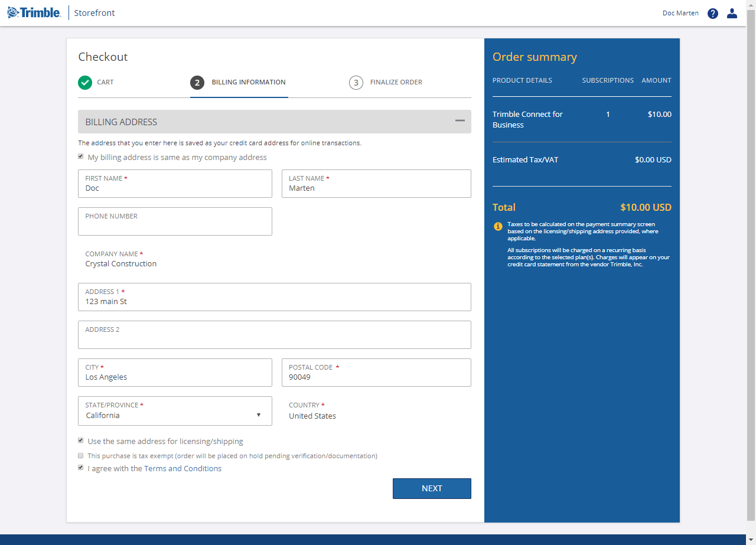Click Trimble Connect for Business product name

tap(527, 119)
